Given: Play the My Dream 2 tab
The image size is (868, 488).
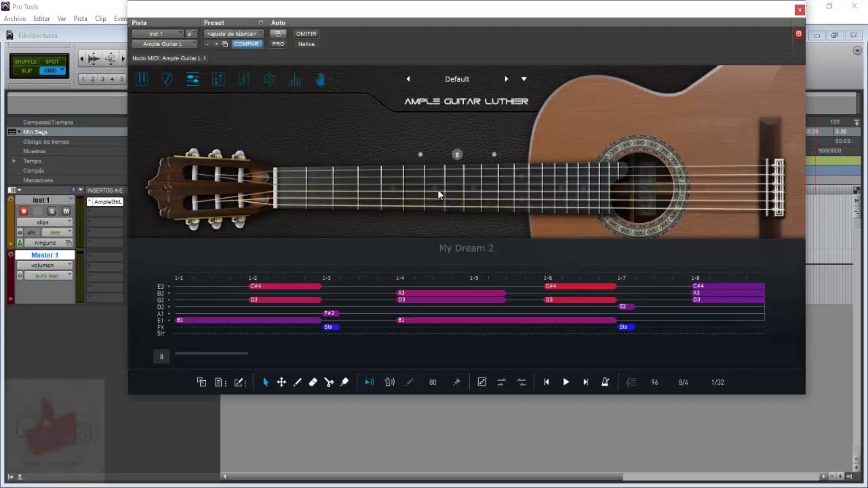Looking at the screenshot, I should click(566, 382).
